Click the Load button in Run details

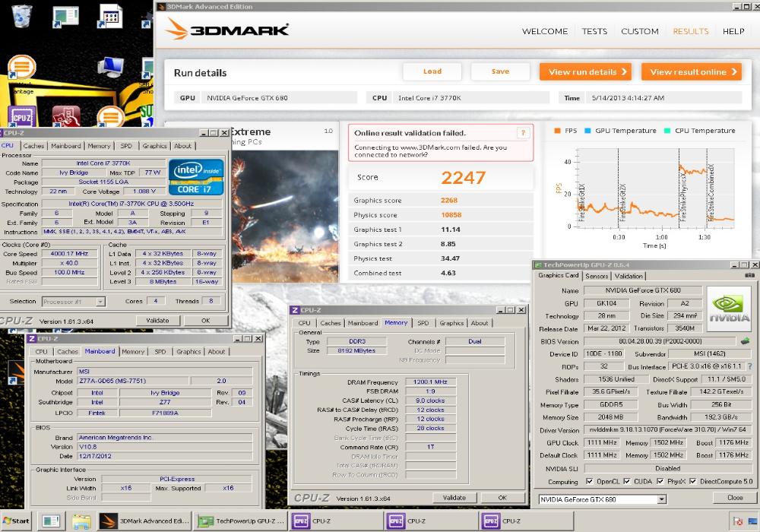click(x=432, y=71)
